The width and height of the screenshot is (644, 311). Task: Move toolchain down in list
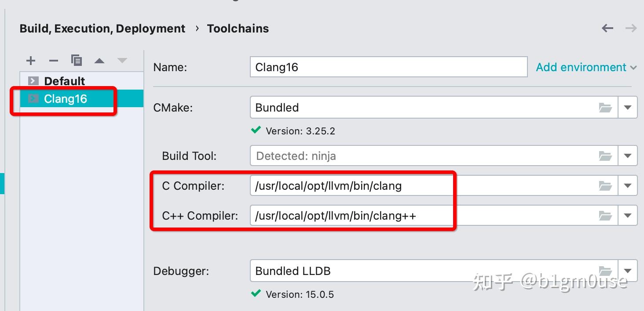tap(122, 61)
